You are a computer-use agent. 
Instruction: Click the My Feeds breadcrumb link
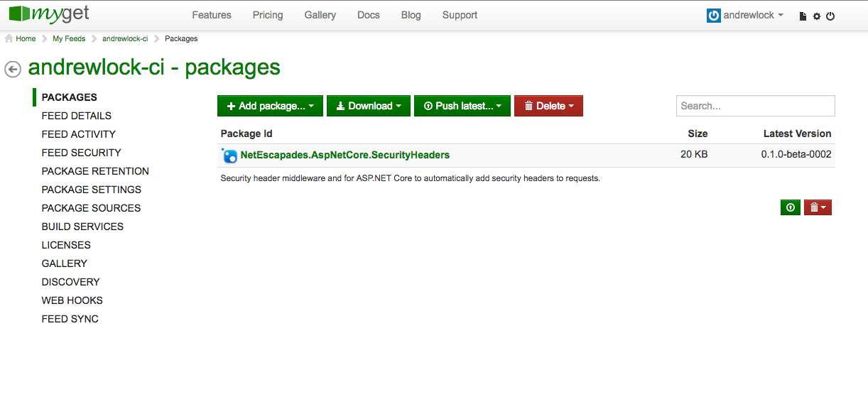tap(69, 38)
